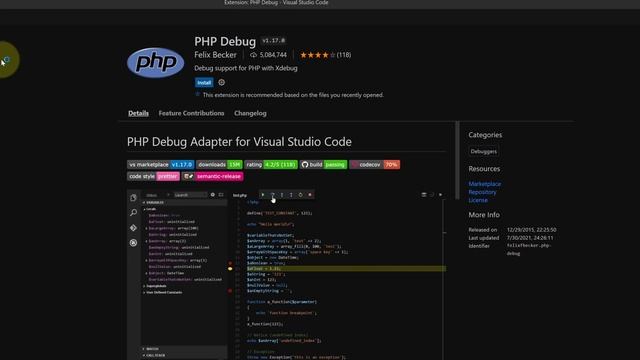Click the debugger demo screenshot in README

pos(286,275)
